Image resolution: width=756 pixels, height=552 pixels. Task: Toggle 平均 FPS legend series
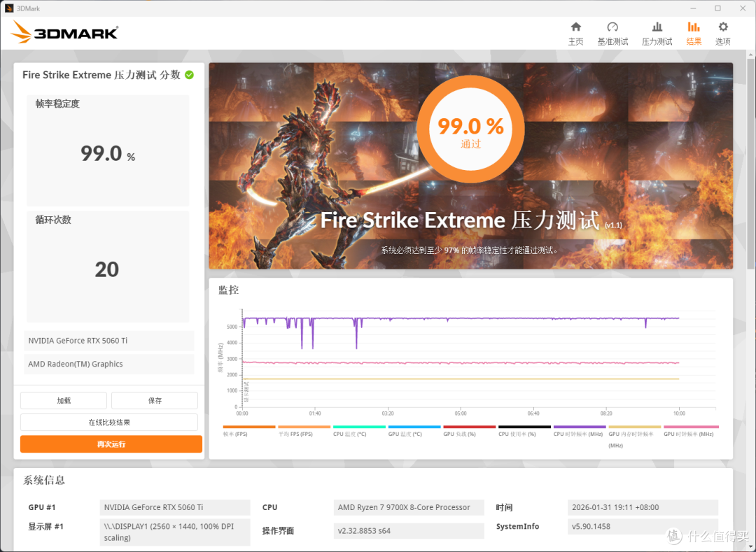click(x=304, y=431)
